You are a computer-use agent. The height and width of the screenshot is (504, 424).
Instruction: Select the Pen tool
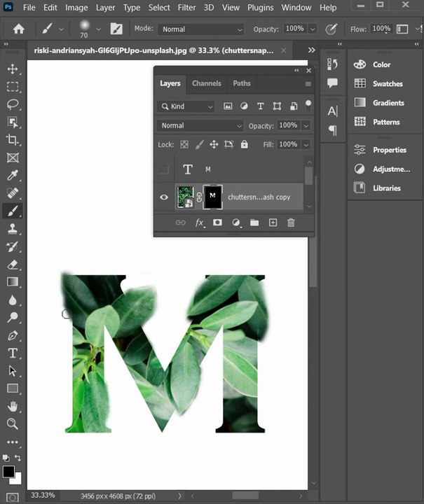13,335
